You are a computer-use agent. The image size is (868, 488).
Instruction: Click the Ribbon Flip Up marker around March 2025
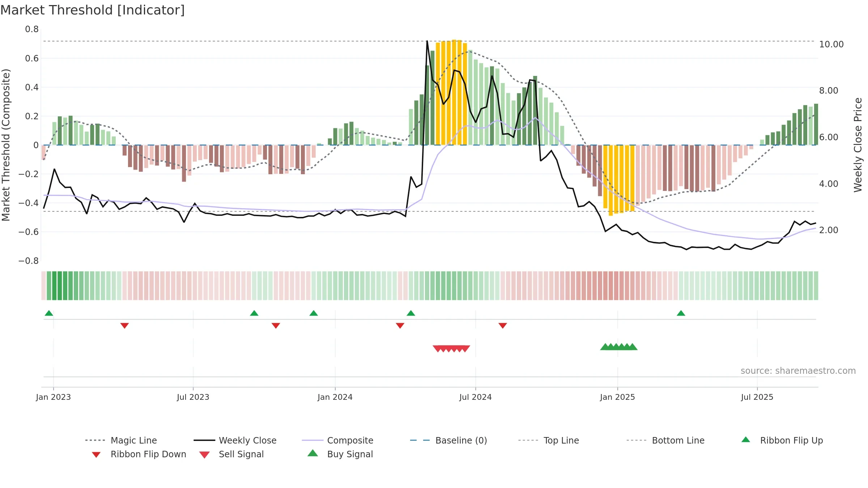click(x=681, y=313)
